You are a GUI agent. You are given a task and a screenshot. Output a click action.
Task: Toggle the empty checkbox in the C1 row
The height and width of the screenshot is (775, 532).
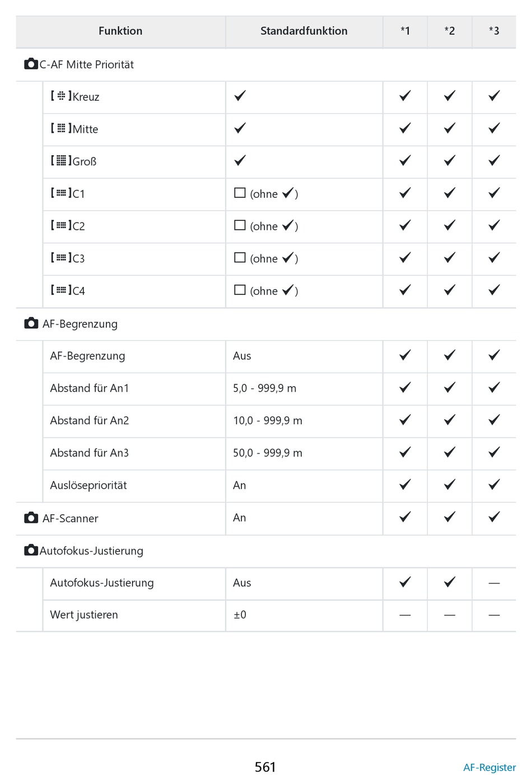coord(240,193)
